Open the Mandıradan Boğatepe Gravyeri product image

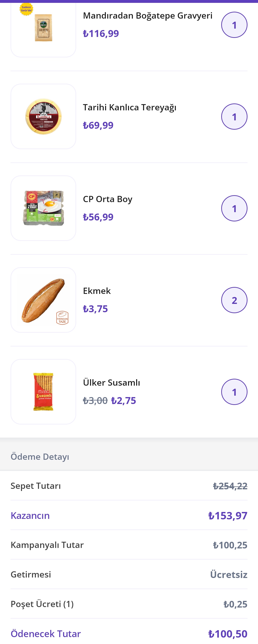pos(43,28)
